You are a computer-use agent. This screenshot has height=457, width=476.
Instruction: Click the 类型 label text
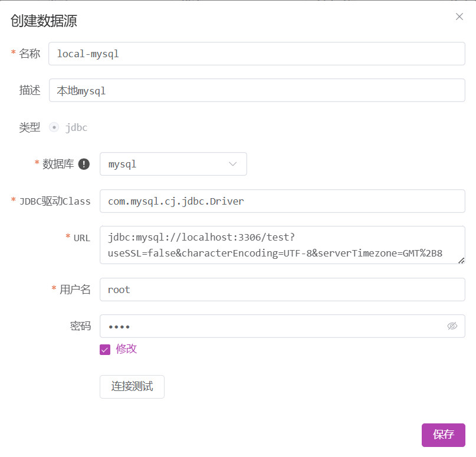(29, 127)
